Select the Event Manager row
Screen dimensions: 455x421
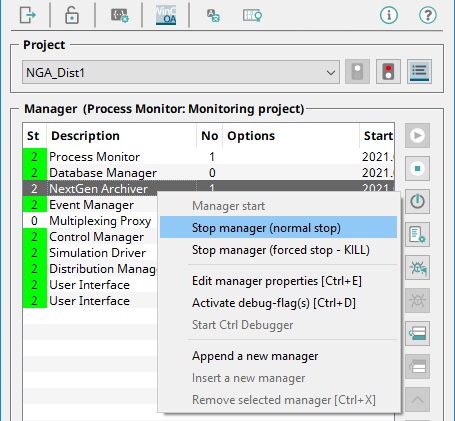[90, 205]
